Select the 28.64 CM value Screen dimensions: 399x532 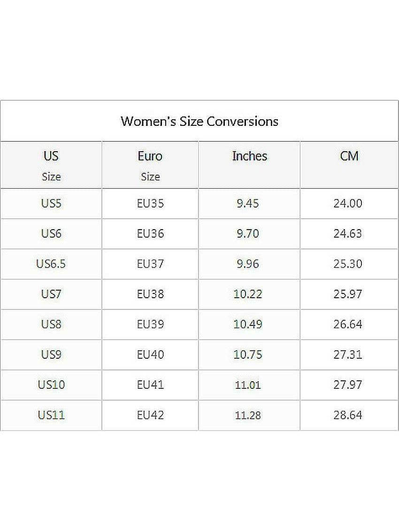pos(348,415)
